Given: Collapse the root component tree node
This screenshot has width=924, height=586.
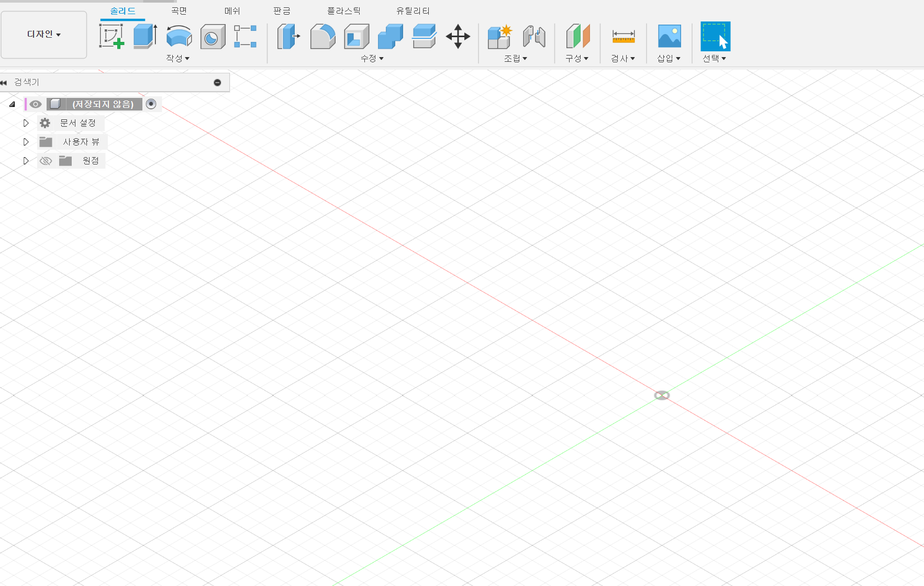Looking at the screenshot, I should click(x=12, y=104).
